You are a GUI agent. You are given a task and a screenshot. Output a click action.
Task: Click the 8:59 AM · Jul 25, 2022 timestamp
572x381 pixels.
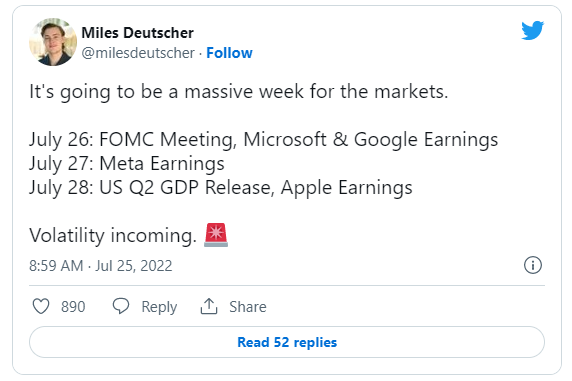click(x=101, y=266)
